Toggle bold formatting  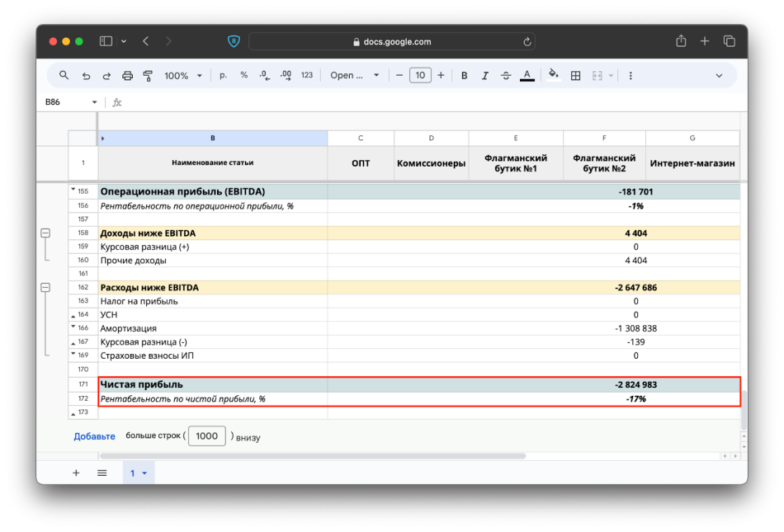(464, 75)
